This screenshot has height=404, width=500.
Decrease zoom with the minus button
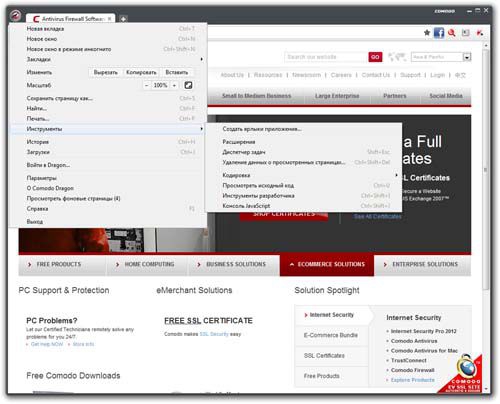click(x=146, y=85)
